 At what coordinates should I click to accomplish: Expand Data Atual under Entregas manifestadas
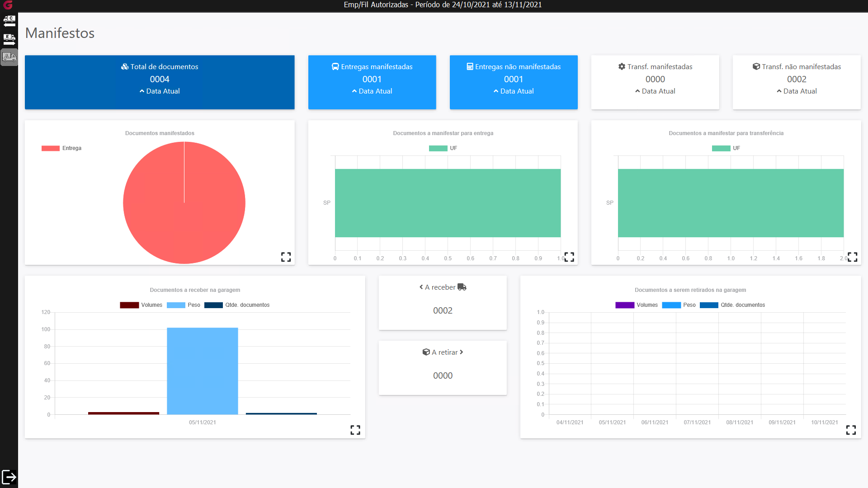coord(372,91)
